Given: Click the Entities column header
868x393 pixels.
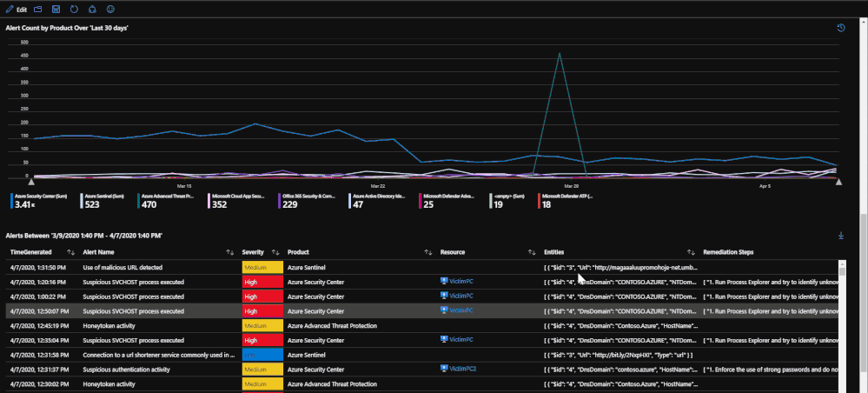Looking at the screenshot, I should click(x=553, y=252).
